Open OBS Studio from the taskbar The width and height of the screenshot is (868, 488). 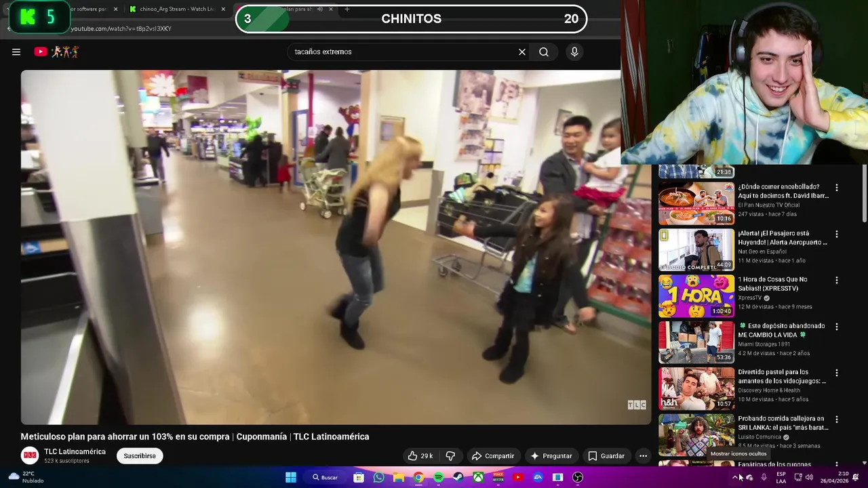pyautogui.click(x=578, y=477)
